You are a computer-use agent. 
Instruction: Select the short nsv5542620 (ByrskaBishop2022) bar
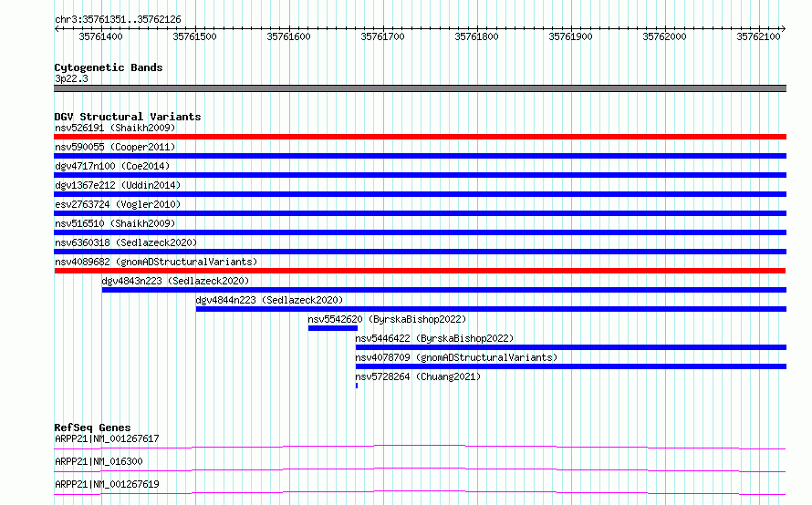coord(332,328)
